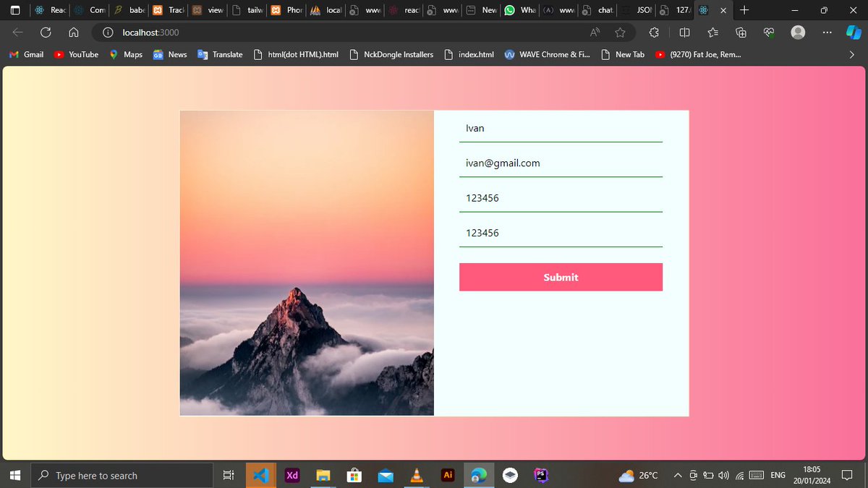Image resolution: width=868 pixels, height=488 pixels.
Task: Open the Collections panel icon
Action: (740, 32)
